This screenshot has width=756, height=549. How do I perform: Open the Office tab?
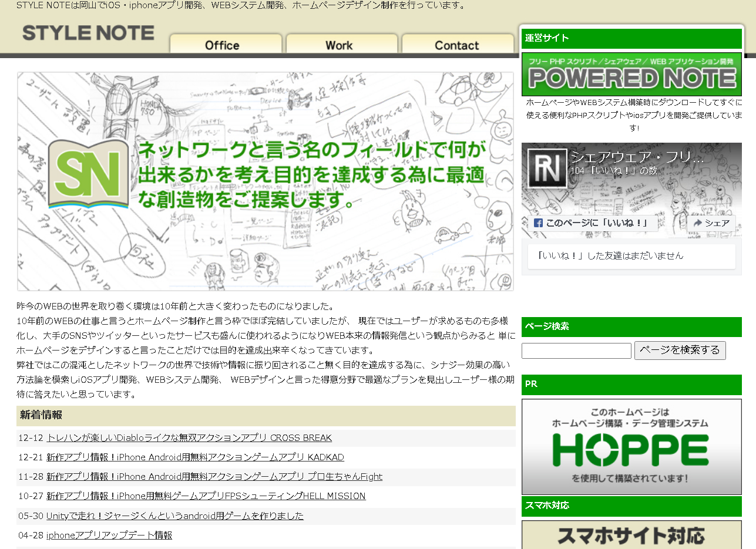tap(227, 44)
